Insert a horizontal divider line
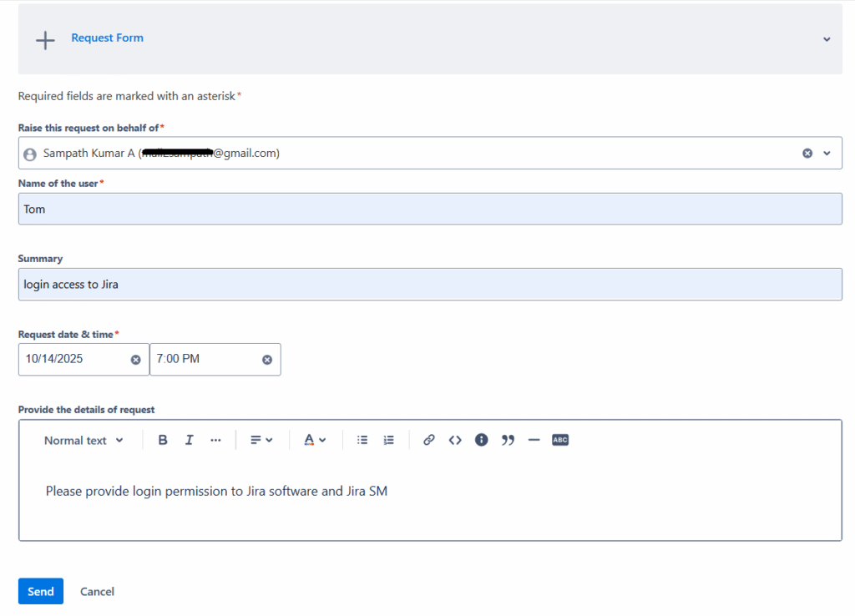This screenshot has height=616, width=855. click(x=534, y=440)
